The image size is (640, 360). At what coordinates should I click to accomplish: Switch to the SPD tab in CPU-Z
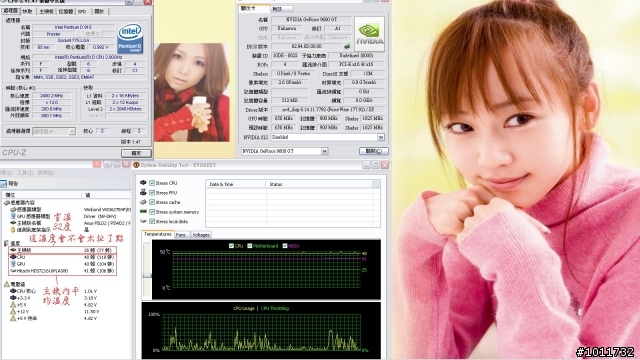tap(82, 11)
